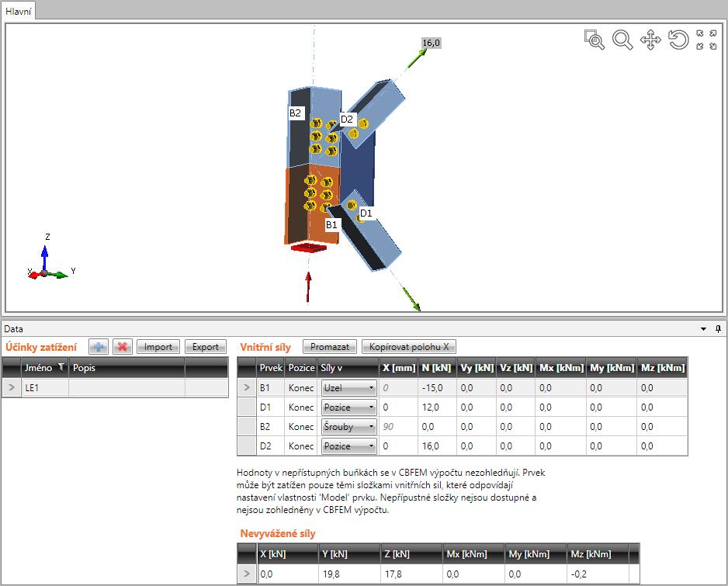Click the N [kN] column header

[437, 368]
